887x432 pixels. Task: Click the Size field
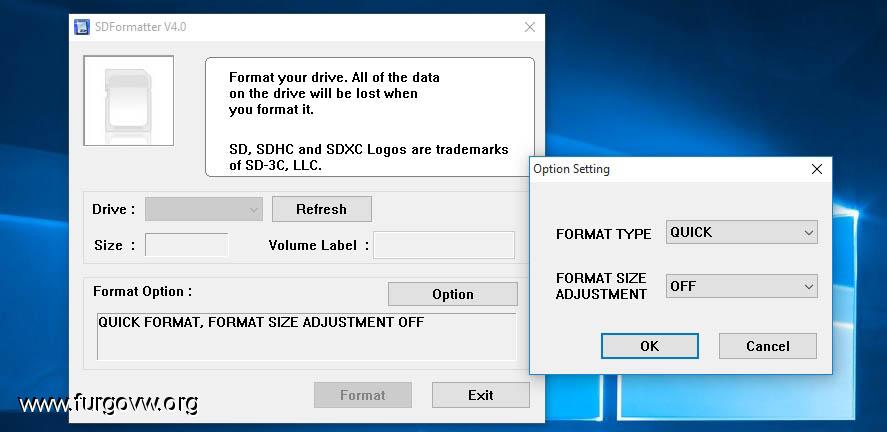pyautogui.click(x=187, y=245)
